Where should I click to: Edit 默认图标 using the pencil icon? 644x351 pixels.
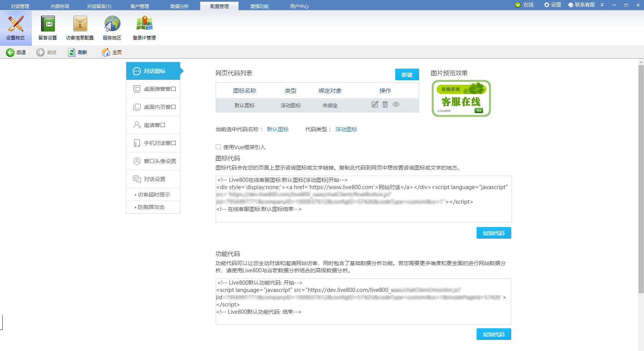tap(375, 104)
